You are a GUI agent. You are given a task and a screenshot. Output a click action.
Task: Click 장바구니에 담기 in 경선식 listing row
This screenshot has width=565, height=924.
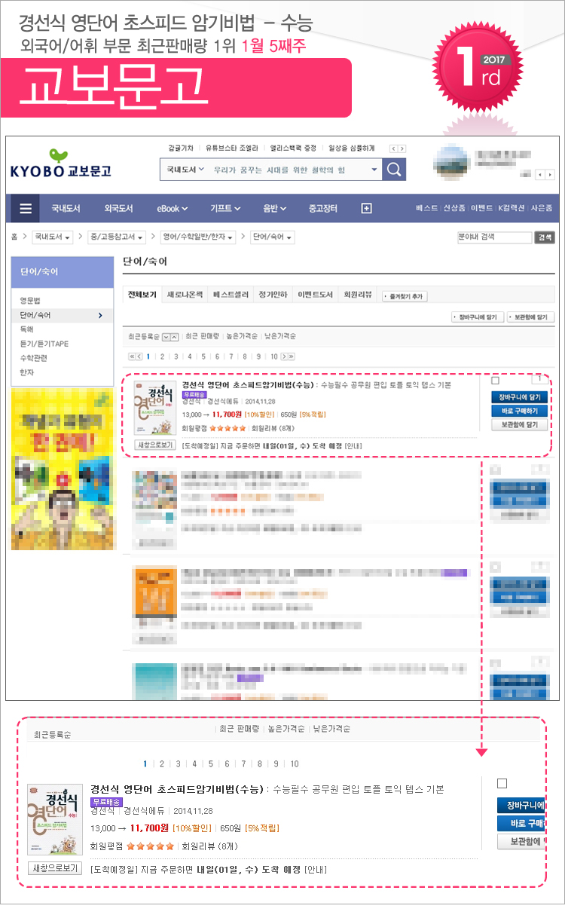coord(519,397)
